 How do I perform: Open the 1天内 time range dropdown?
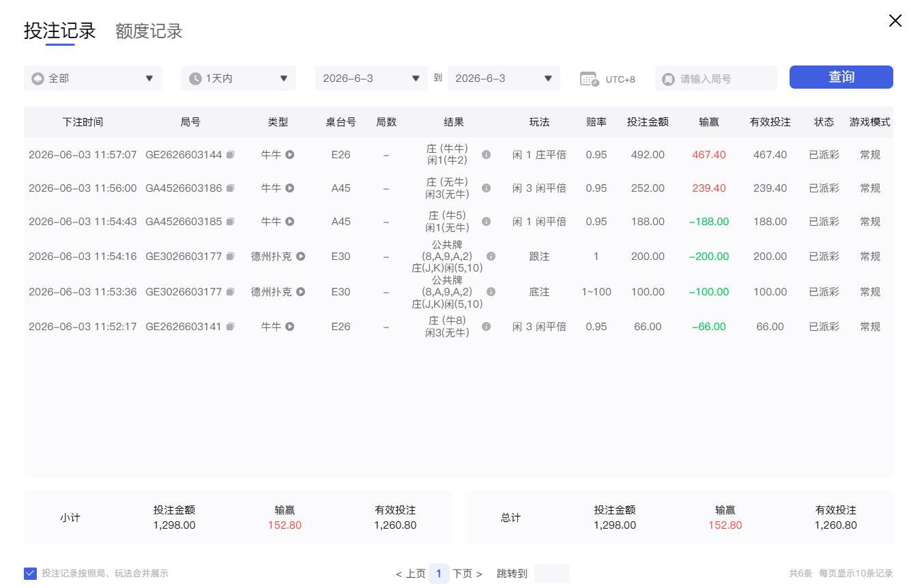point(239,78)
